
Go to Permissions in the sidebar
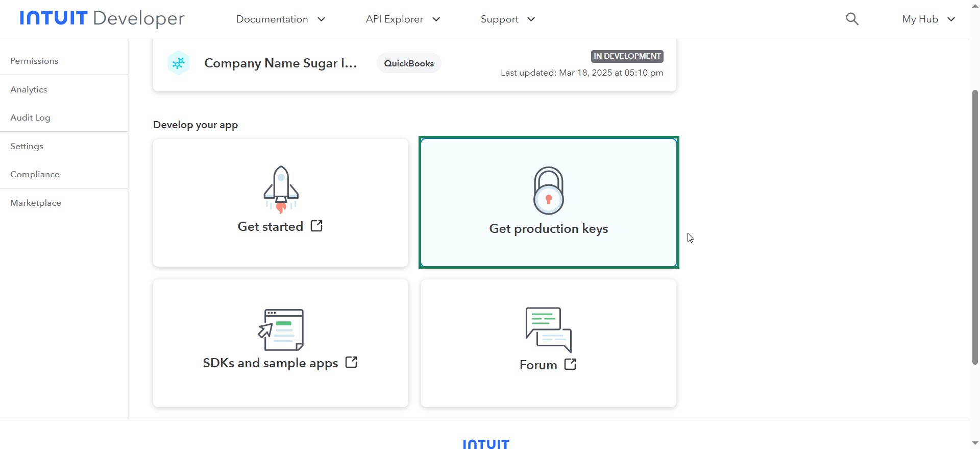pyautogui.click(x=34, y=61)
